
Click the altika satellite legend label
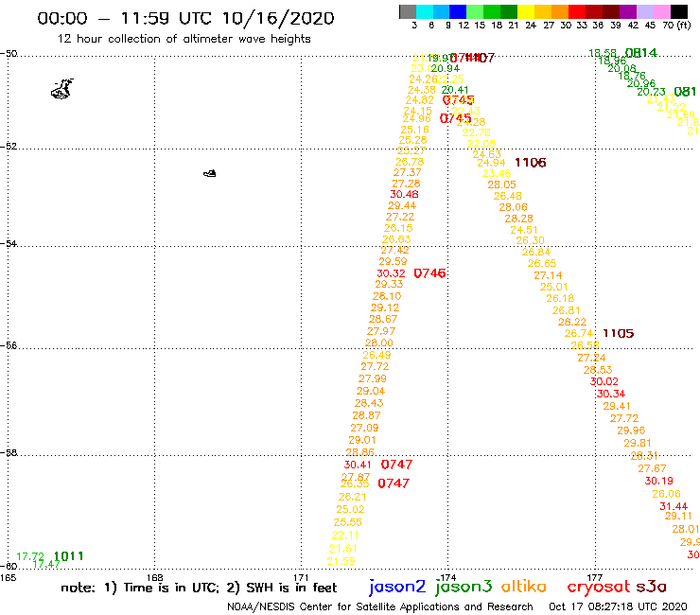[523, 587]
